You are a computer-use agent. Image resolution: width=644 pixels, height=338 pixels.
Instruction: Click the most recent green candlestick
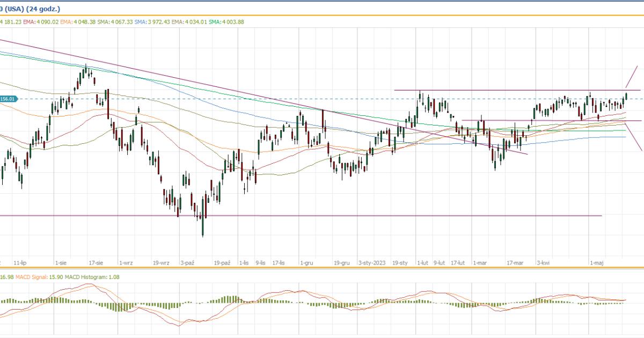click(626, 97)
